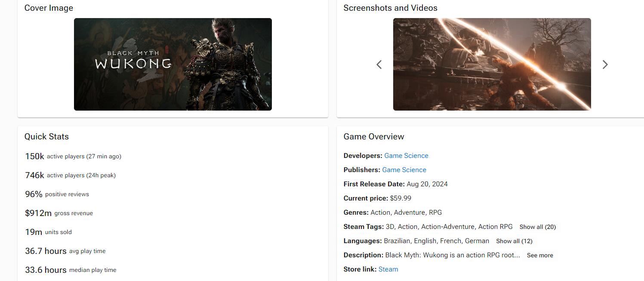Image resolution: width=644 pixels, height=281 pixels.
Task: Expand Steam Tags with Show all (20)
Action: click(x=537, y=227)
